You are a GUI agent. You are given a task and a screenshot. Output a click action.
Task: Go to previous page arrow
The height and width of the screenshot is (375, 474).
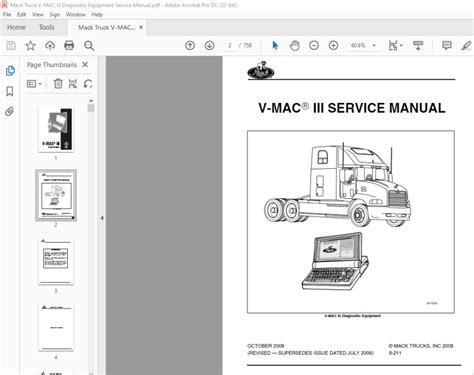(x=190, y=45)
